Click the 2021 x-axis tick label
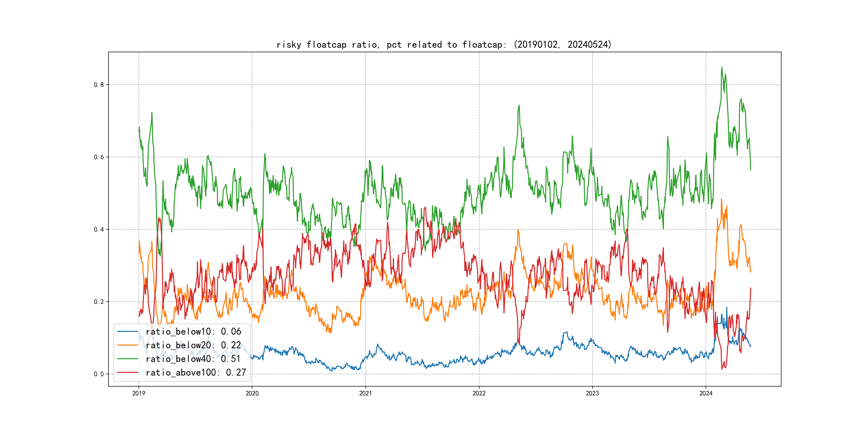Viewport: 868px width, 434px height. pos(366,393)
